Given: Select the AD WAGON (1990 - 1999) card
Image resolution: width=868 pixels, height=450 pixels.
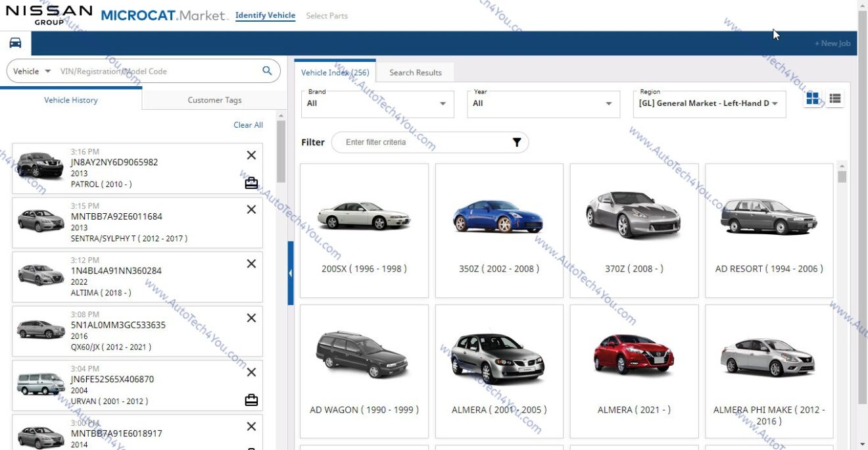Looking at the screenshot, I should [364, 372].
